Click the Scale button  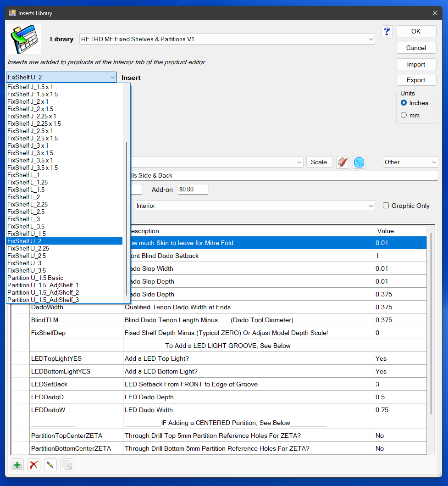tap(319, 162)
